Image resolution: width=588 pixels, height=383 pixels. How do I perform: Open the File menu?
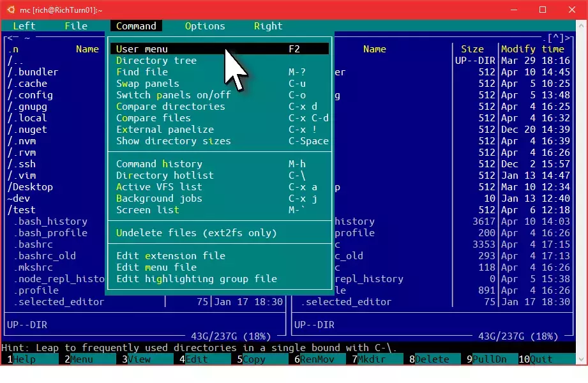76,26
